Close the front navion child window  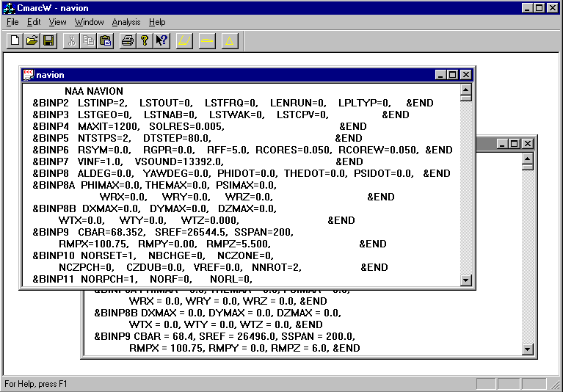[x=465, y=75]
